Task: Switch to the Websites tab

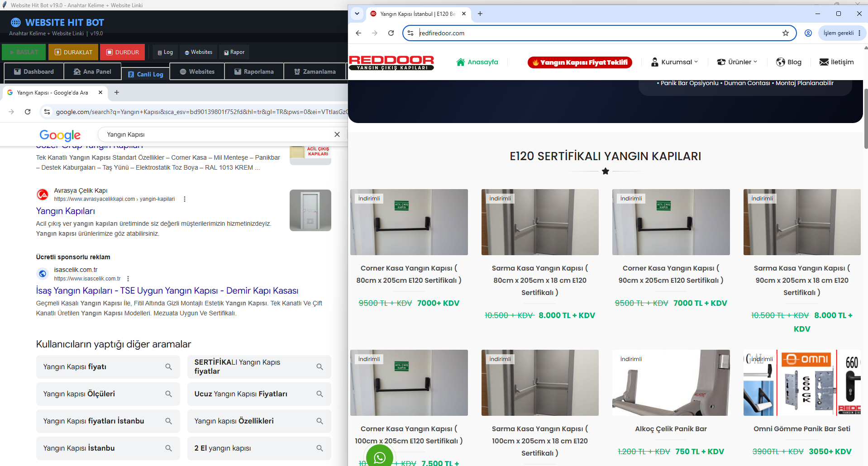Action: pos(197,71)
